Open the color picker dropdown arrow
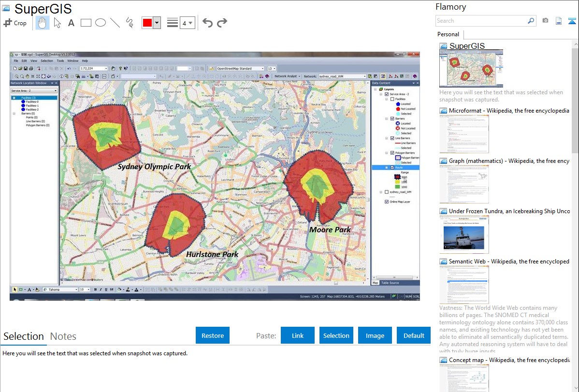 point(157,23)
